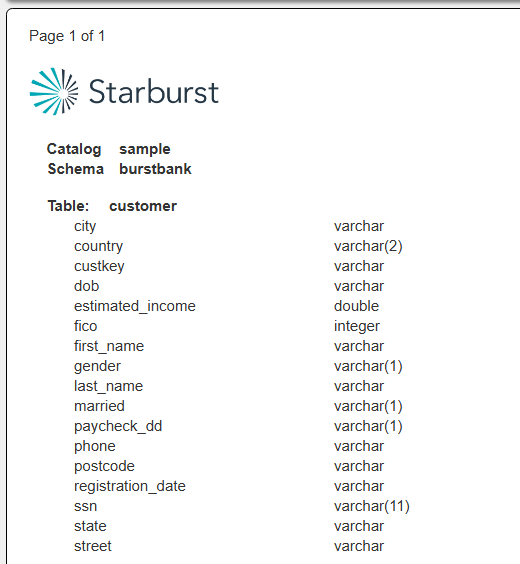The height and width of the screenshot is (564, 520).
Task: Click the custkey column name
Action: [x=99, y=267]
